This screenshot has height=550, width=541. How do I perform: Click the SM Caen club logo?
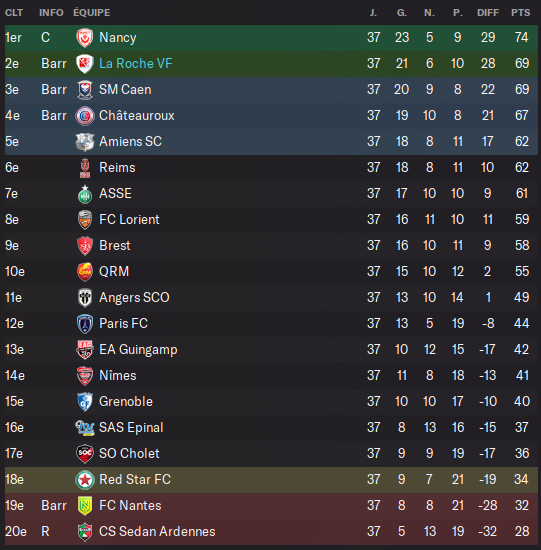tap(85, 90)
